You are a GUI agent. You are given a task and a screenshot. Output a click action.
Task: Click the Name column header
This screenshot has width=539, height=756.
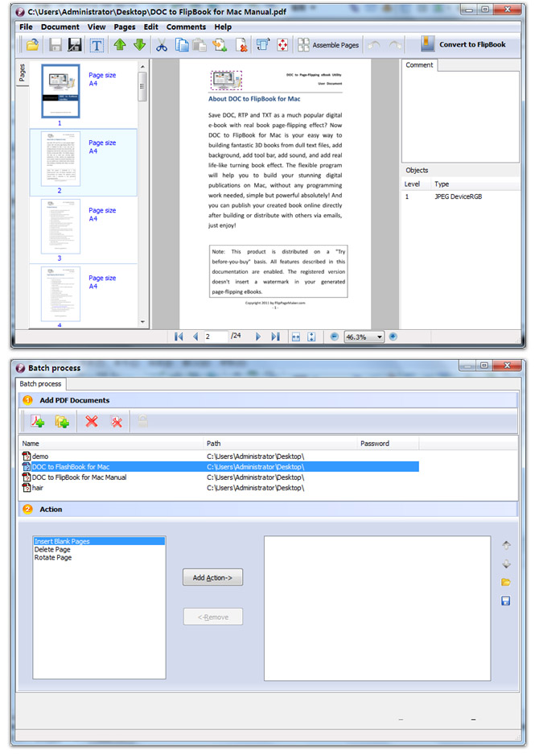coord(111,444)
